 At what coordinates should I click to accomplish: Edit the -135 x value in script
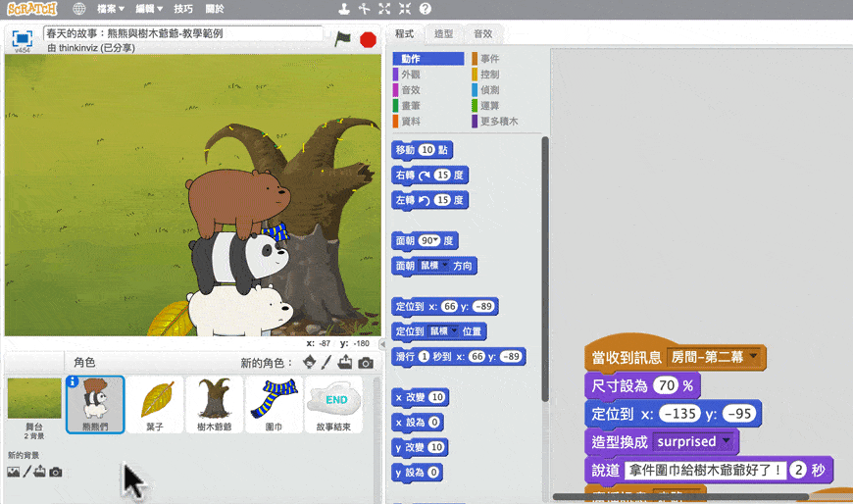[x=680, y=414]
